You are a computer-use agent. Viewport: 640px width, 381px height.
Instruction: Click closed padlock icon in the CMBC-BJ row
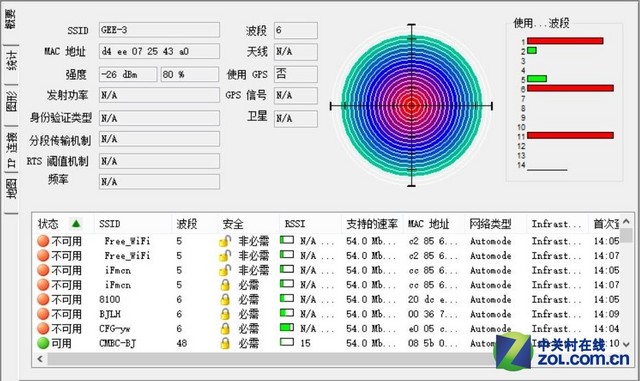point(225,343)
